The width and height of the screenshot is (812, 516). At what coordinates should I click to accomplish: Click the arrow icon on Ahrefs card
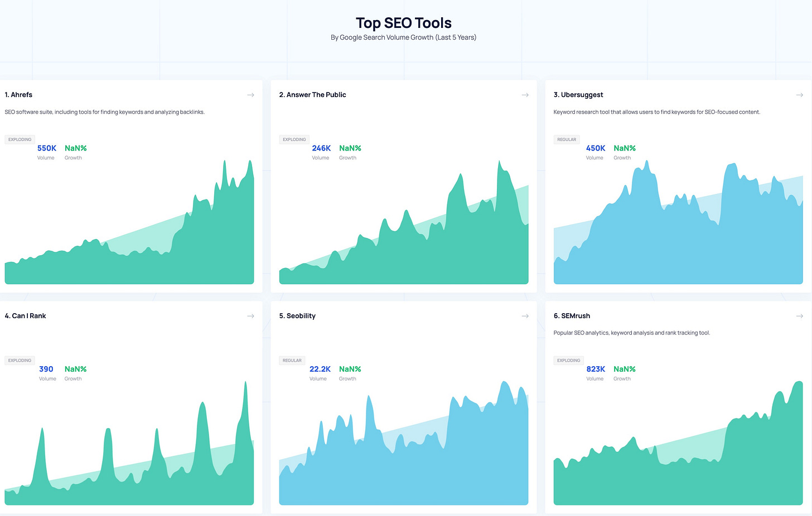coord(250,95)
